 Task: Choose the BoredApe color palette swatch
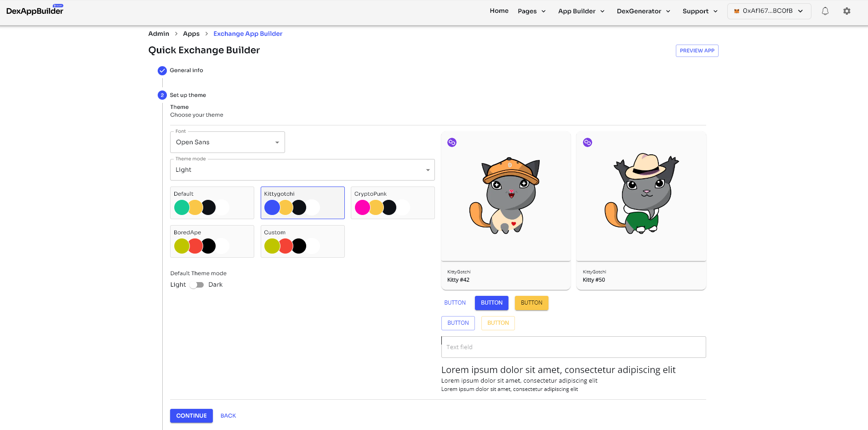click(212, 241)
